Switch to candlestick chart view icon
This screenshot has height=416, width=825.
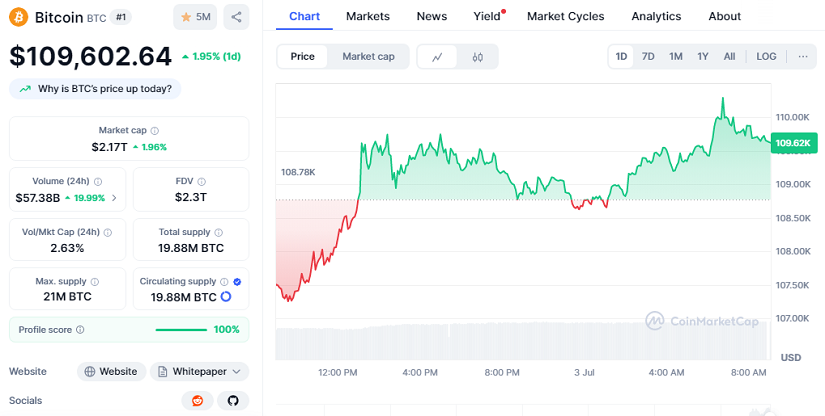[477, 57]
